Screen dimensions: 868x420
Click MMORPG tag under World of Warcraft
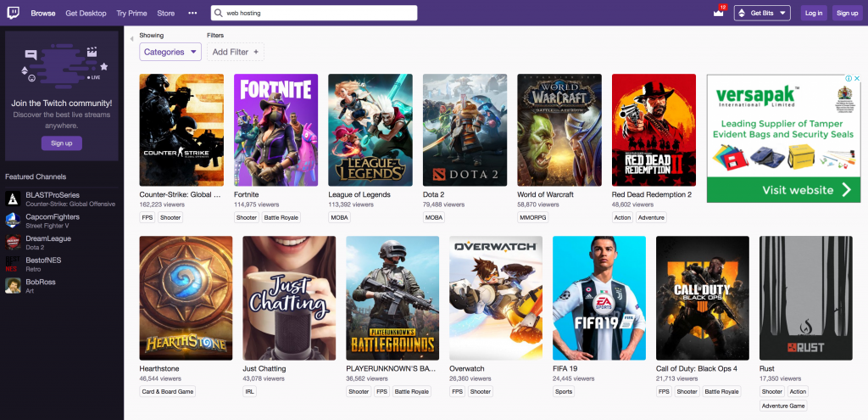(x=533, y=218)
